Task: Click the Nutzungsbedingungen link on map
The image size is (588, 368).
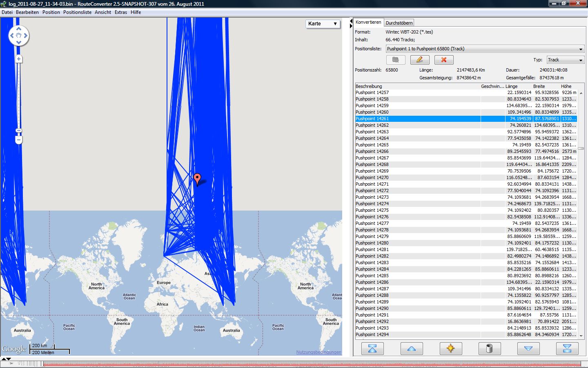Action: [318, 352]
